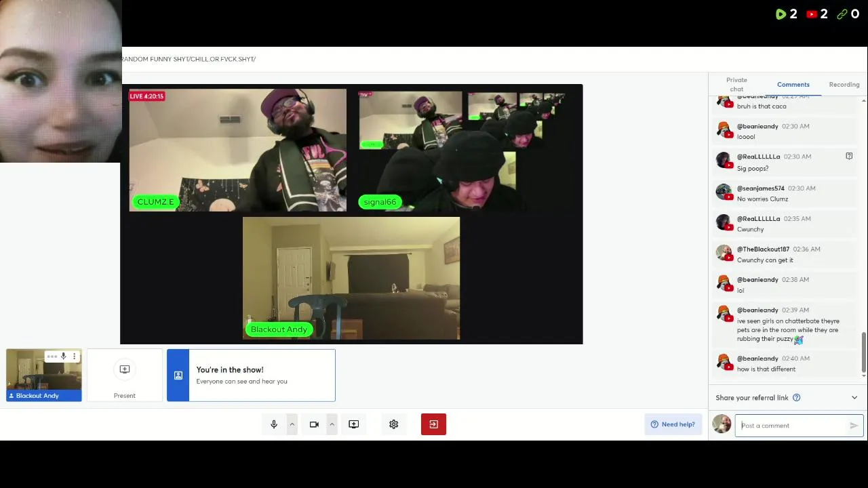Click the comments scroll-up arrow
Viewport: 868px width, 488px height.
pos(864,101)
